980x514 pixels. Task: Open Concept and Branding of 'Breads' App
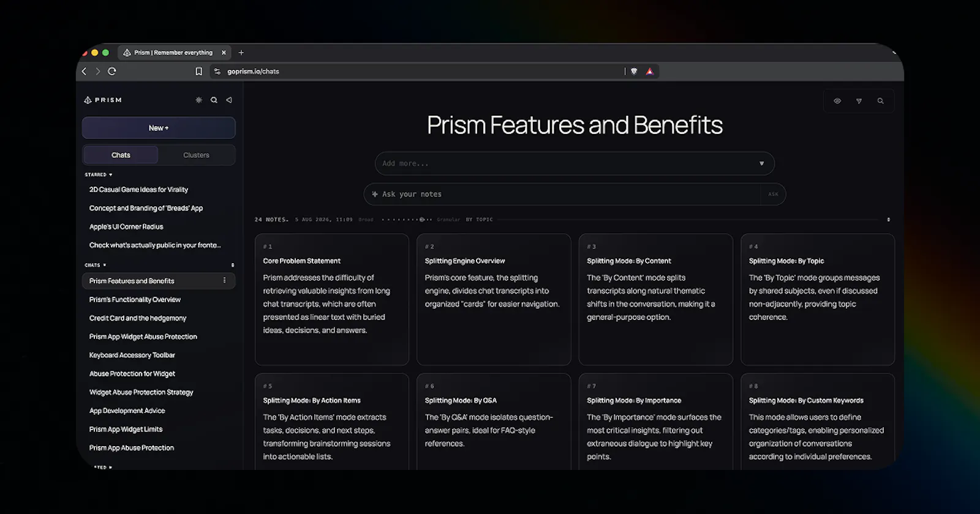point(146,208)
